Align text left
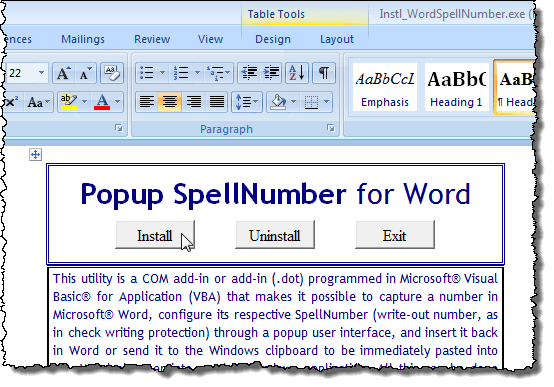The height and width of the screenshot is (387, 554). pyautogui.click(x=147, y=102)
